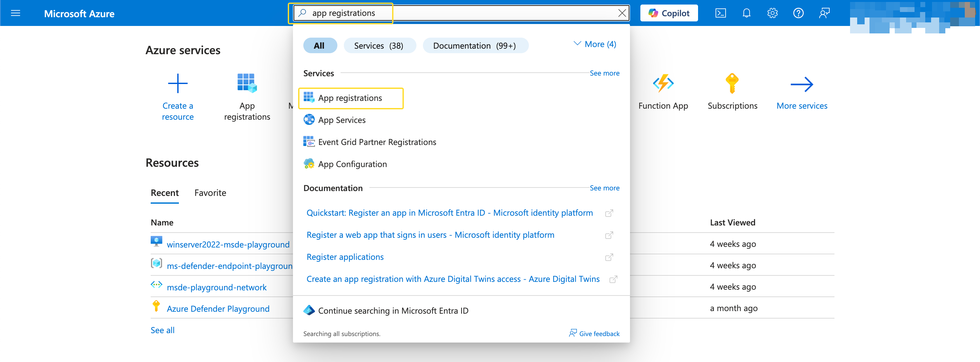The height and width of the screenshot is (362, 980).
Task: Open winserver2022-msde-playground resource
Action: (228, 244)
